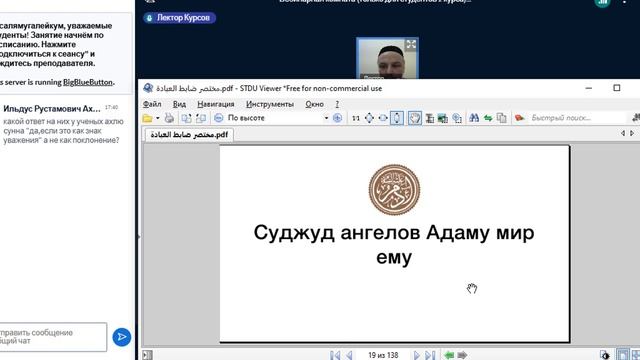The width and height of the screenshot is (640, 360).
Task: Click the presenter webcam thumbnail
Action: tap(387, 58)
